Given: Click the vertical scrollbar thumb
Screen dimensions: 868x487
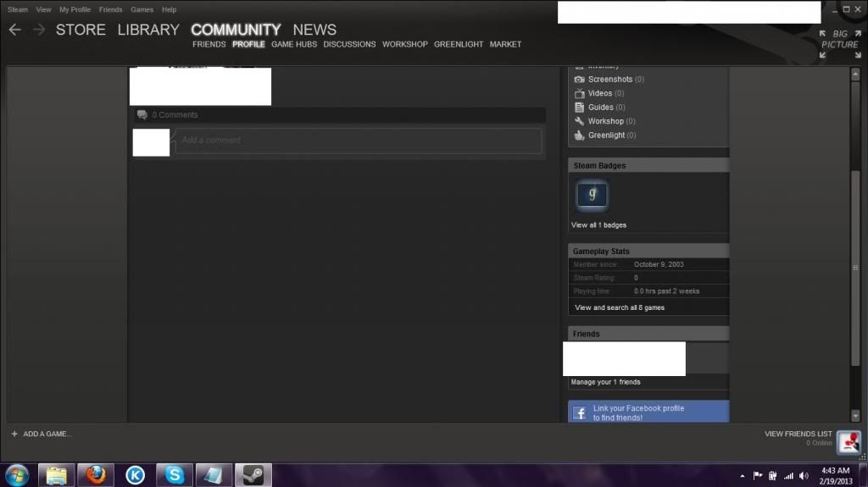Looking at the screenshot, I should point(855,268).
